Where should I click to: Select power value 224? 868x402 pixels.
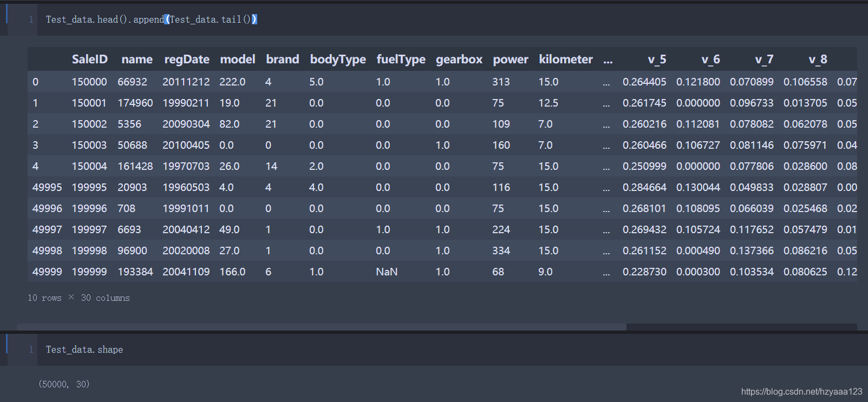click(501, 229)
